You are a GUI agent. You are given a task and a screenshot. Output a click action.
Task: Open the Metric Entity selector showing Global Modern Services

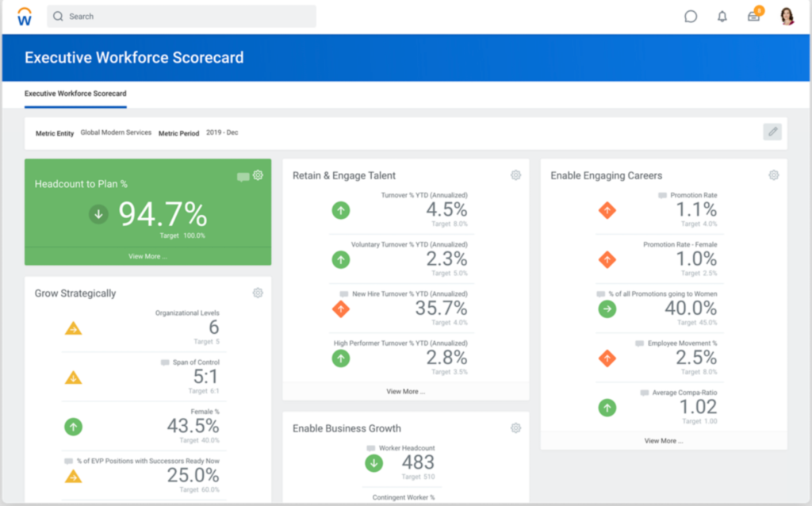pos(117,133)
